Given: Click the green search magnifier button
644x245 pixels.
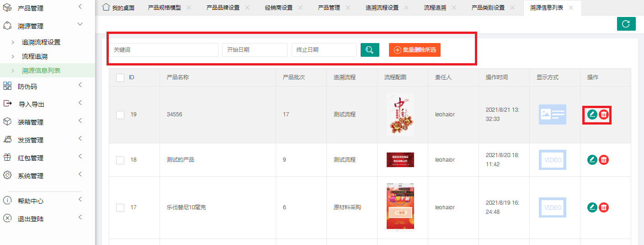Looking at the screenshot, I should coord(370,50).
